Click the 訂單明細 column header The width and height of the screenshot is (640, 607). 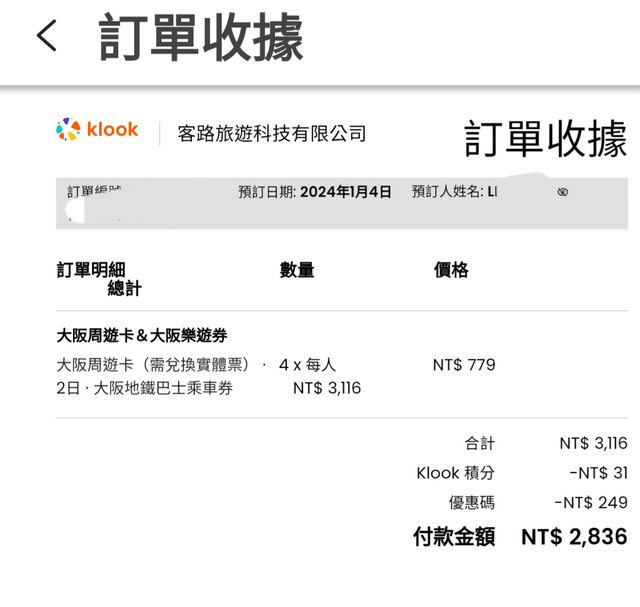click(x=91, y=270)
